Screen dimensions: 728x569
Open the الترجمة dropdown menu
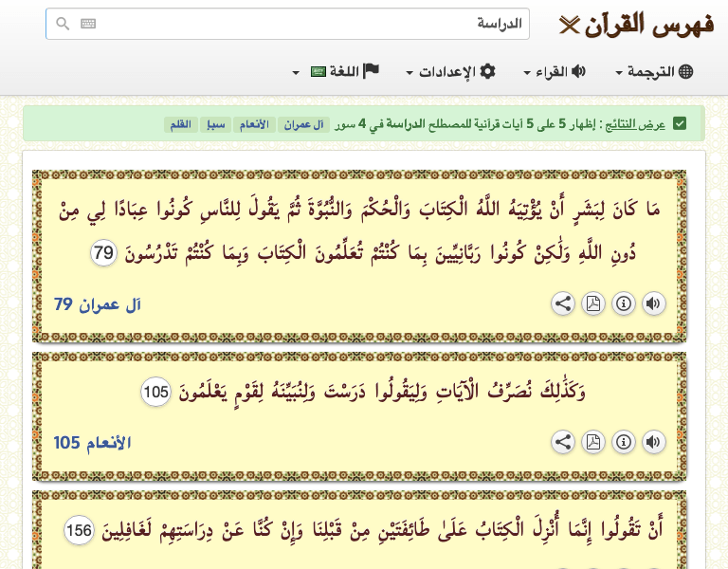click(654, 71)
